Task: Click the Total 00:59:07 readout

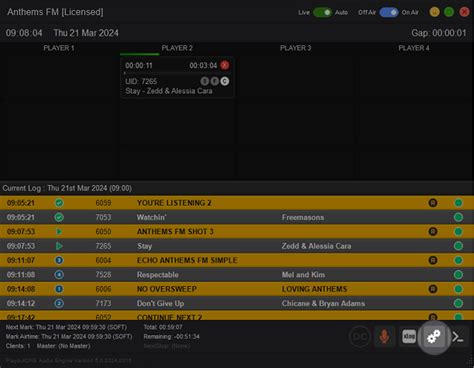Action: (x=163, y=327)
